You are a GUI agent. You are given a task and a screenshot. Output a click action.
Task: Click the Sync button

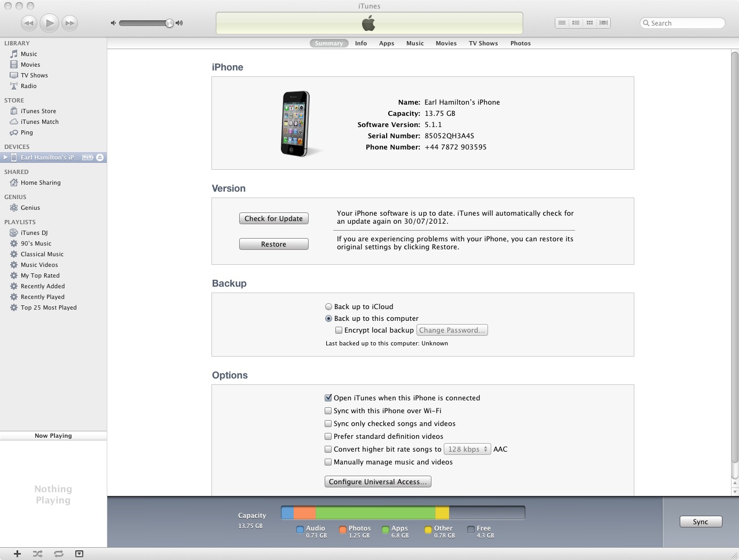(701, 522)
